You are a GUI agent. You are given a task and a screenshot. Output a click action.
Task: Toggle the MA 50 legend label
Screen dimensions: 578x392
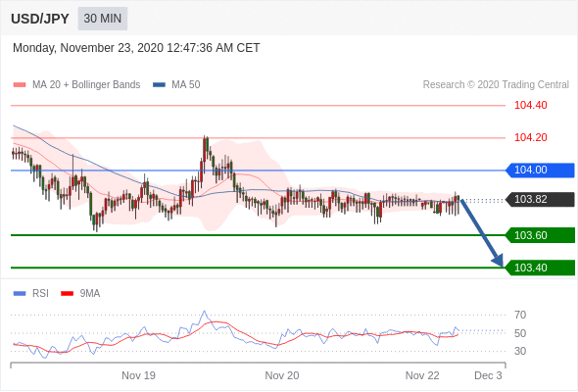(x=186, y=85)
